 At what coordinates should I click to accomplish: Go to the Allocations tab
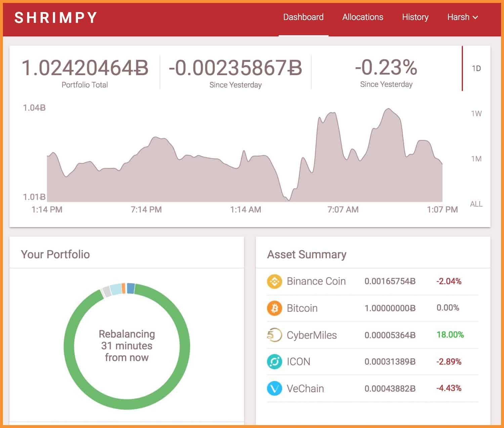[x=363, y=17]
